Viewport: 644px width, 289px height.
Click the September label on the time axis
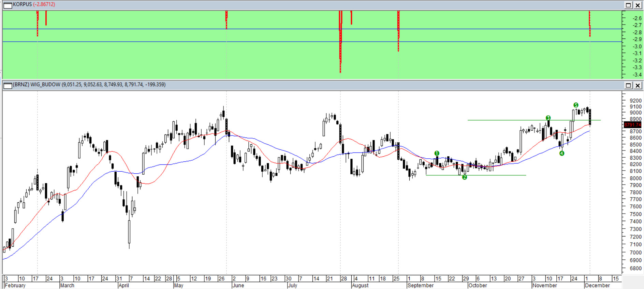pyautogui.click(x=420, y=286)
